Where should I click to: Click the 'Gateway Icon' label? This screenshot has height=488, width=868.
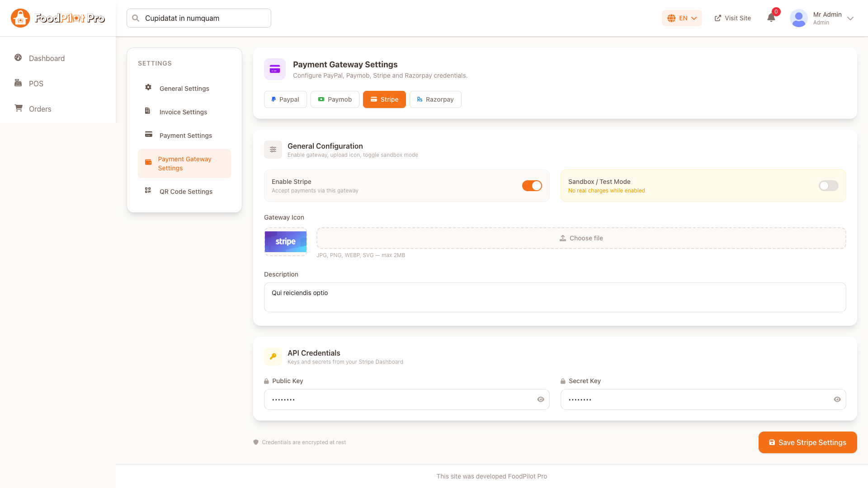click(284, 217)
